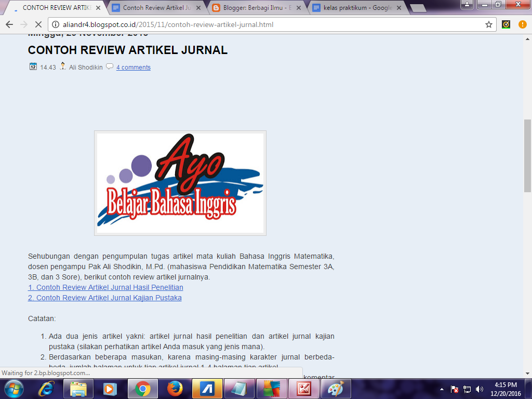Open the blue A application on taskbar

[207, 389]
